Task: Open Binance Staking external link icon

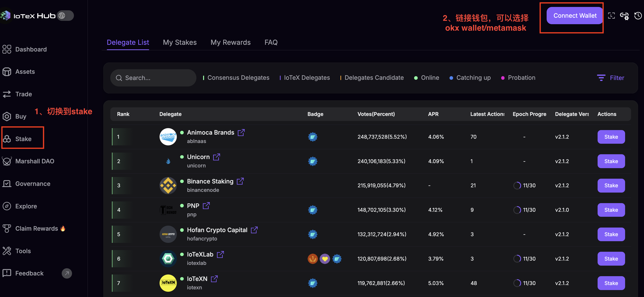Action: coord(240,181)
